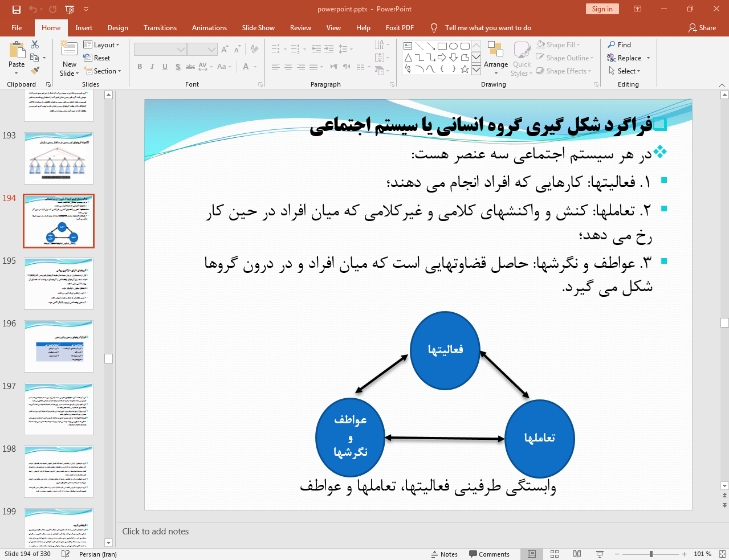This screenshot has height=560, width=729.
Task: Select slide 195 thumbnail
Action: coord(59,284)
